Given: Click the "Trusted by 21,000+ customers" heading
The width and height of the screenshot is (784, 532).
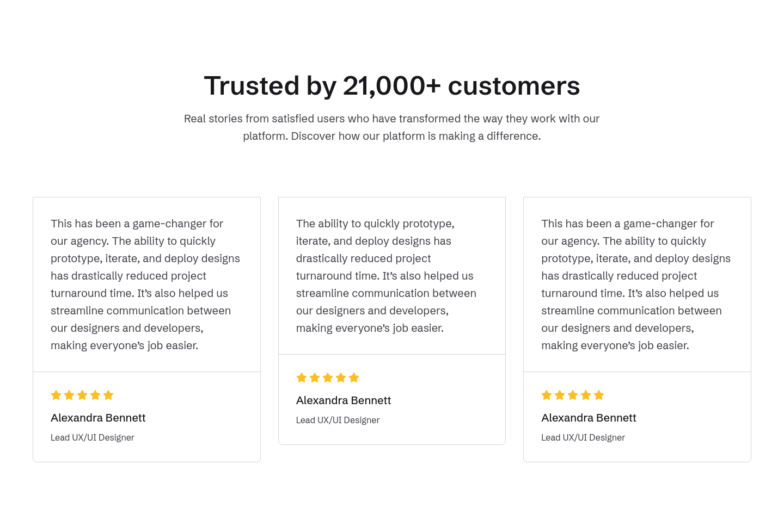Looking at the screenshot, I should 392,86.
